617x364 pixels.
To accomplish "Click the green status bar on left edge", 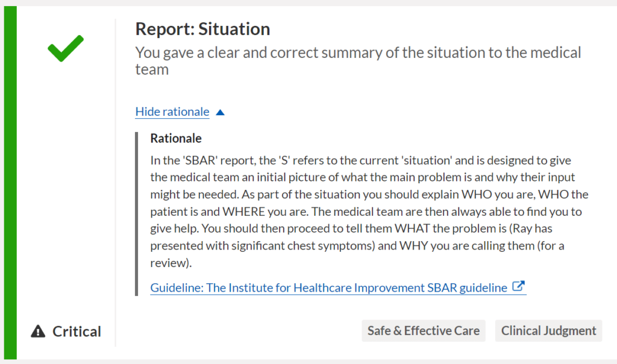I will (10, 181).
